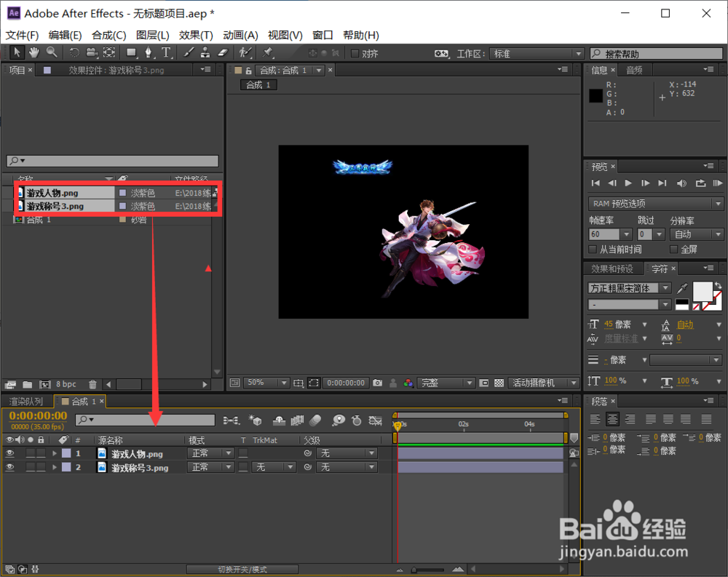Image resolution: width=728 pixels, height=577 pixels.
Task: Open blend mode dropdown for 游戏称号3.png
Action: pos(210,467)
